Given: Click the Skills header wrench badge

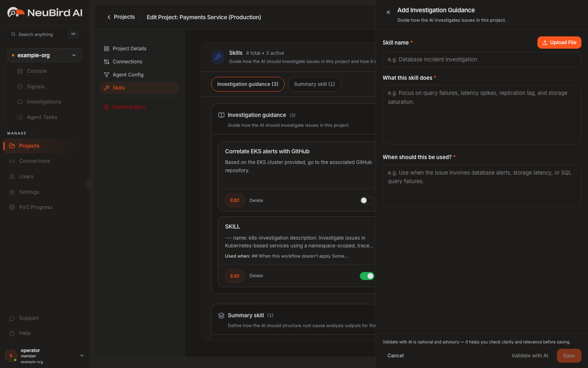Looking at the screenshot, I should tap(218, 57).
